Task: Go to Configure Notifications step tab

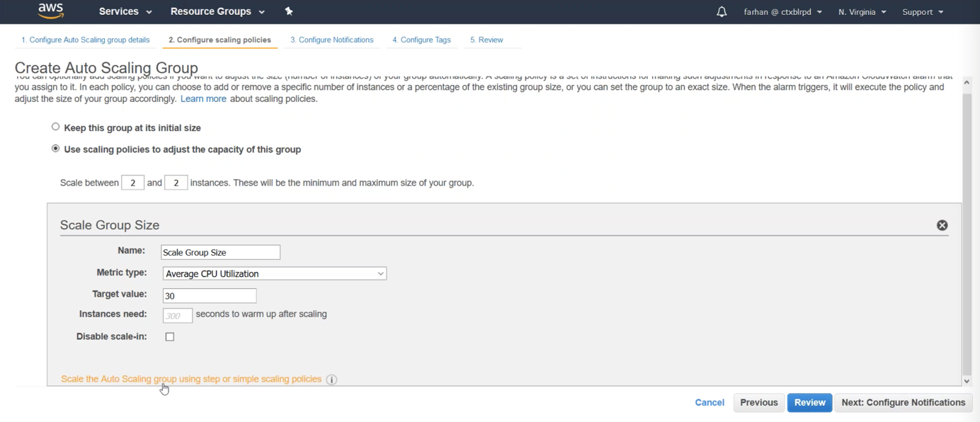Action: point(331,40)
